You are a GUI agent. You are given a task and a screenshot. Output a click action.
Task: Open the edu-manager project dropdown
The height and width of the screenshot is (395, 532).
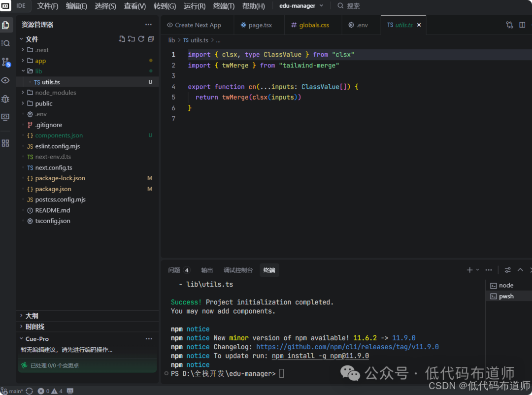(301, 6)
